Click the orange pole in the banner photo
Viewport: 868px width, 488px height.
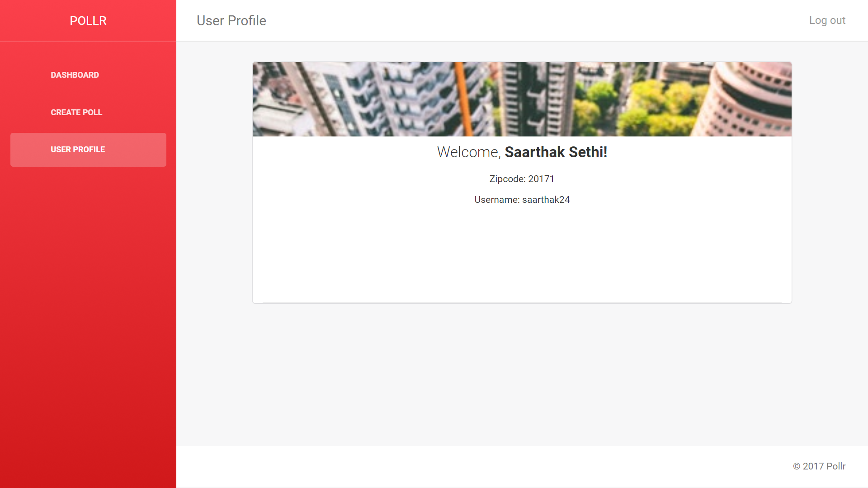[464, 99]
